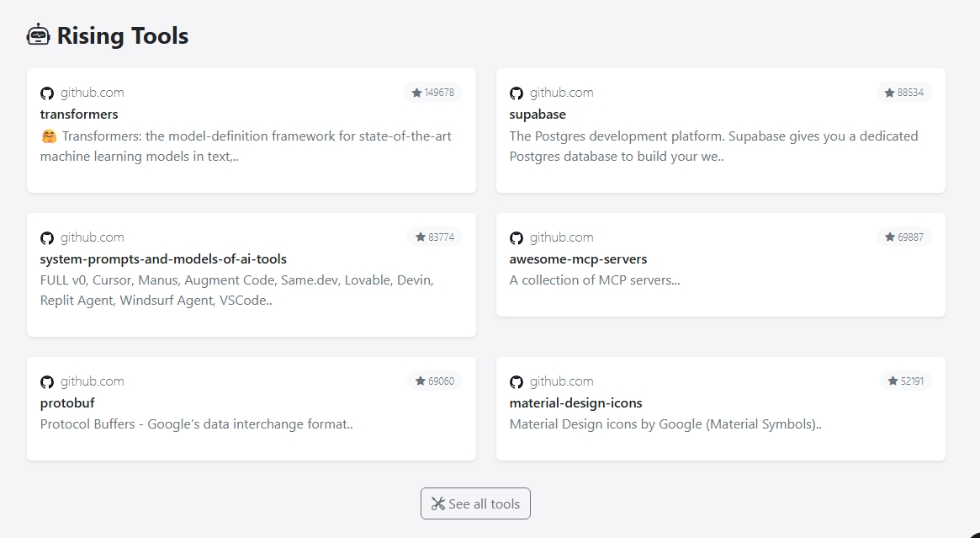
Task: Click the star icon next to 88534
Action: pos(889,93)
